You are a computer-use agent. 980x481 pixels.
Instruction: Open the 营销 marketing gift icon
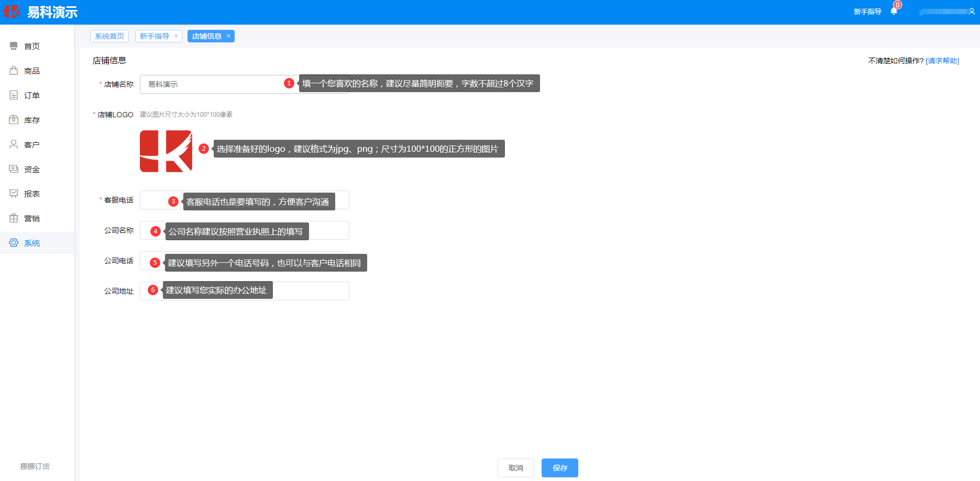coord(14,218)
